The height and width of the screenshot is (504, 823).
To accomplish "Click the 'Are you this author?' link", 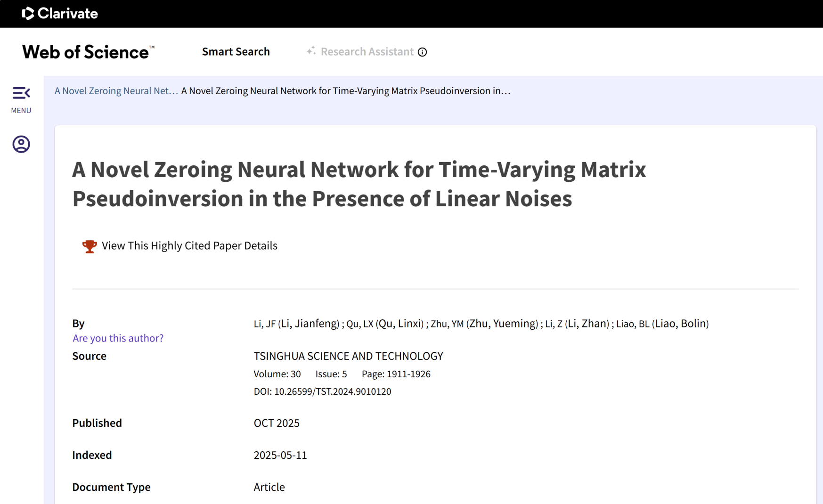I will pos(118,338).
